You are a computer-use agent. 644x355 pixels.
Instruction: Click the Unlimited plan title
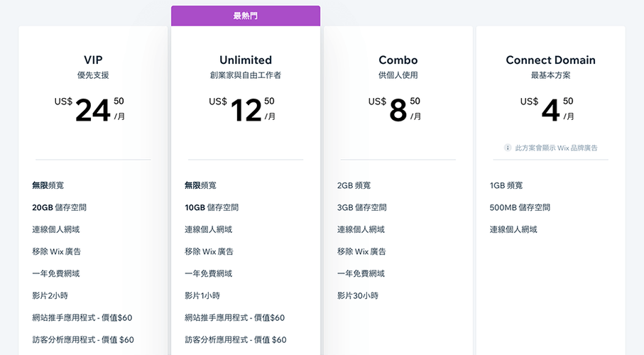click(x=246, y=60)
